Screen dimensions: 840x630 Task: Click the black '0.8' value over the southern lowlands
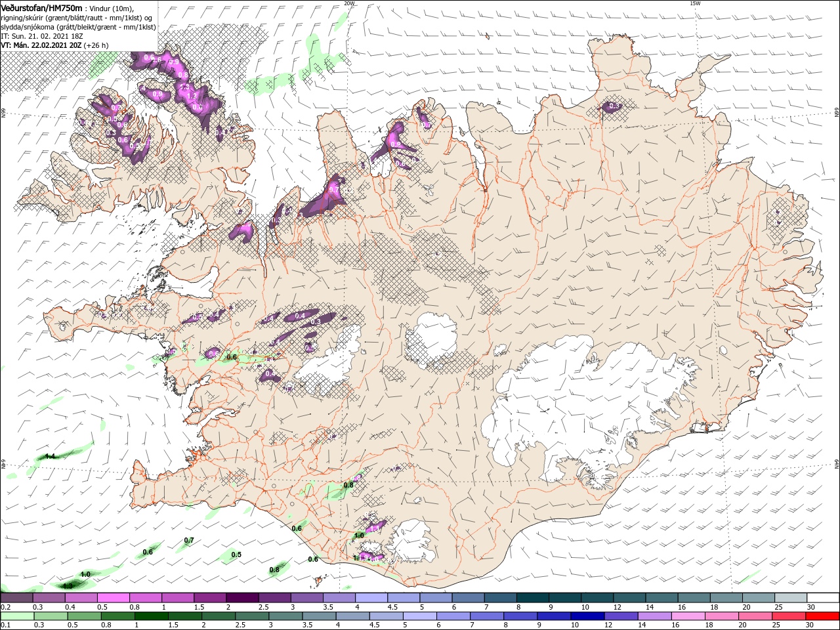[348, 485]
